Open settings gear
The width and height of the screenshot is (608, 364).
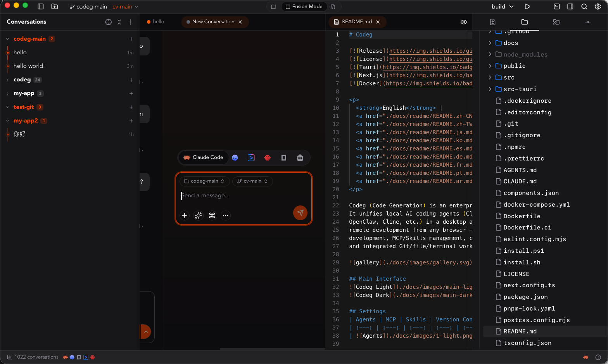(598, 7)
